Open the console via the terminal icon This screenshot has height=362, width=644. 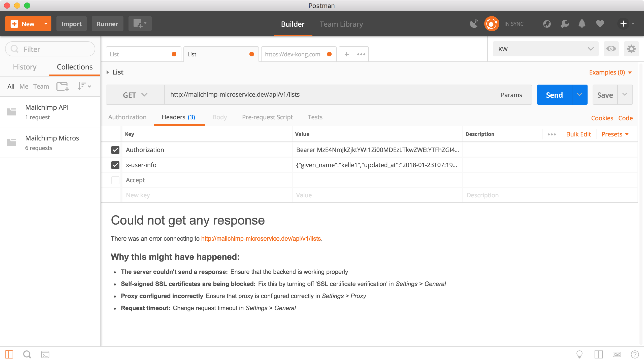46,354
